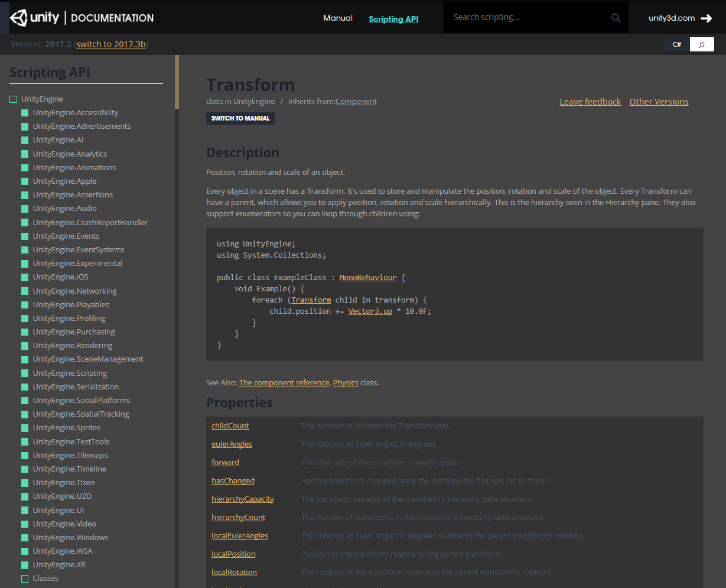Click the unity3d.com arrow icon

[706, 18]
